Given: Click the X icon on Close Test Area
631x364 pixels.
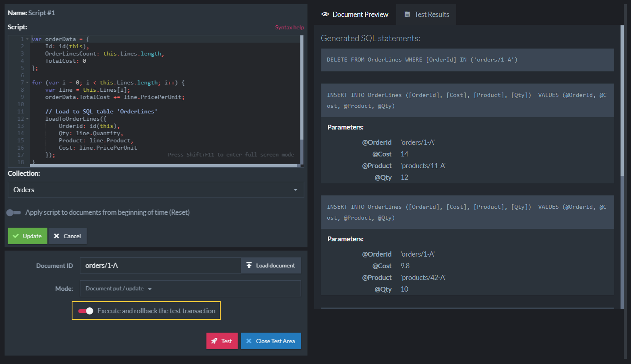Looking at the screenshot, I should coord(249,341).
